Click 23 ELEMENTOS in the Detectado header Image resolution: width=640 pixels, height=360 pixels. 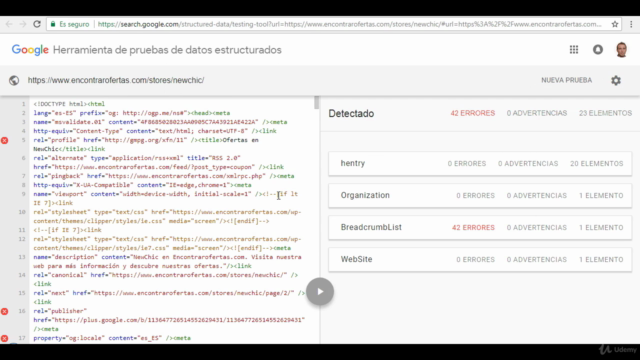(605, 113)
